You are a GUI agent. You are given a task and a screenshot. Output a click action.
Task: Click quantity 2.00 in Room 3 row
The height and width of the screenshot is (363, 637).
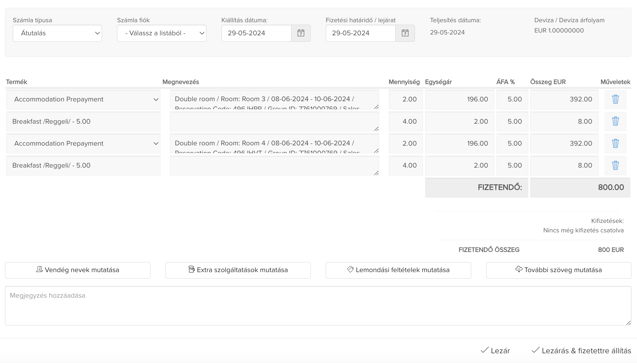coord(405,99)
